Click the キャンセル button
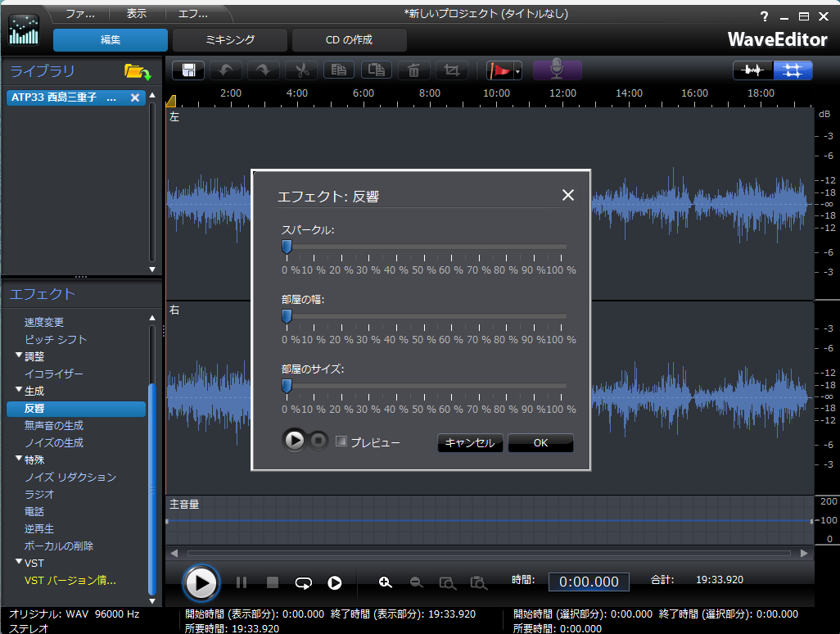The image size is (840, 634). 470,443
